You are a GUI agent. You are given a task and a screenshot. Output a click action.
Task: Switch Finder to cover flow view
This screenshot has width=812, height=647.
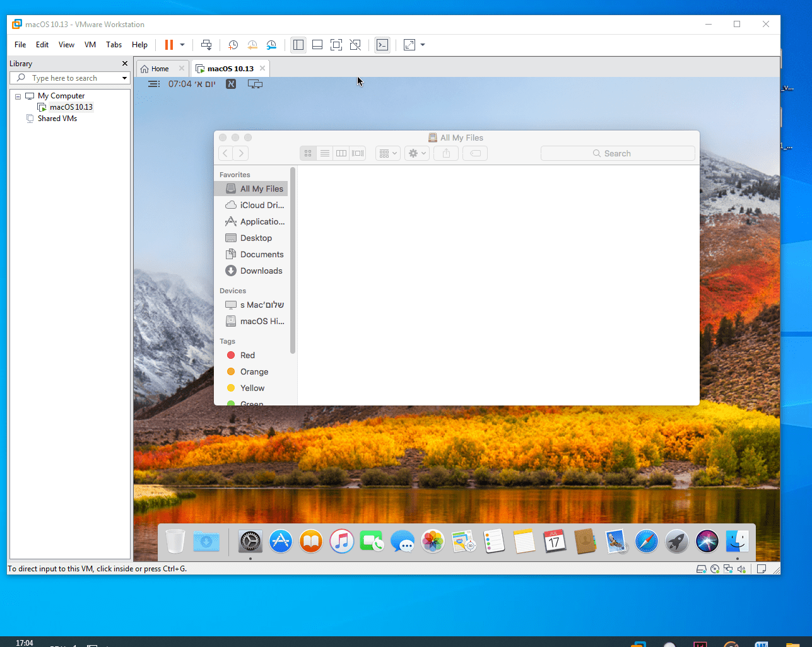pyautogui.click(x=358, y=153)
